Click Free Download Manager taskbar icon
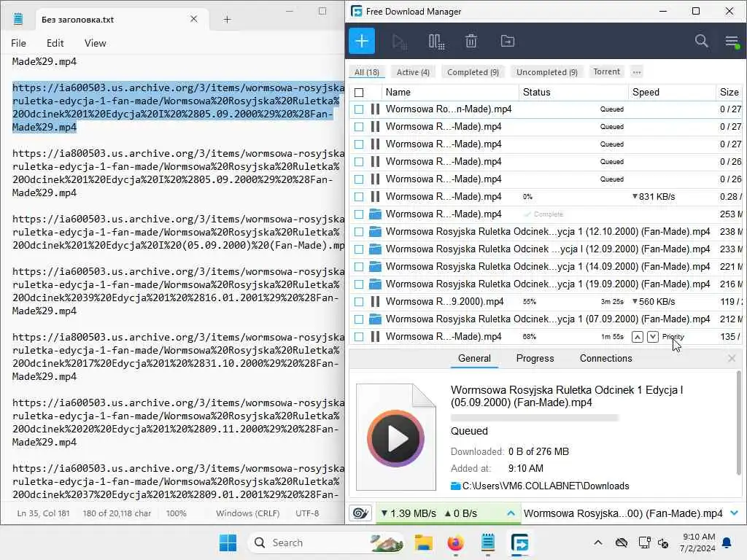This screenshot has height=560, width=747. 519,542
